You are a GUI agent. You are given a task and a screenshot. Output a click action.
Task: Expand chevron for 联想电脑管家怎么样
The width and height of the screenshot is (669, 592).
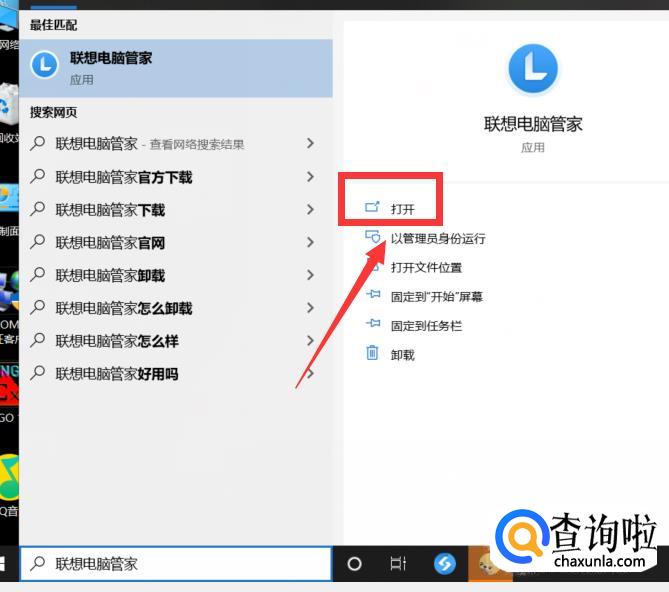click(310, 340)
